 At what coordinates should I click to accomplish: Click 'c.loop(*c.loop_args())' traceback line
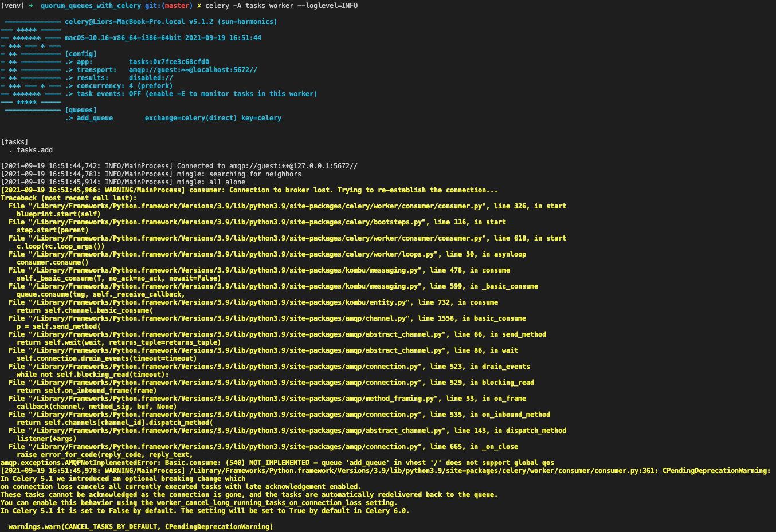[x=61, y=246]
